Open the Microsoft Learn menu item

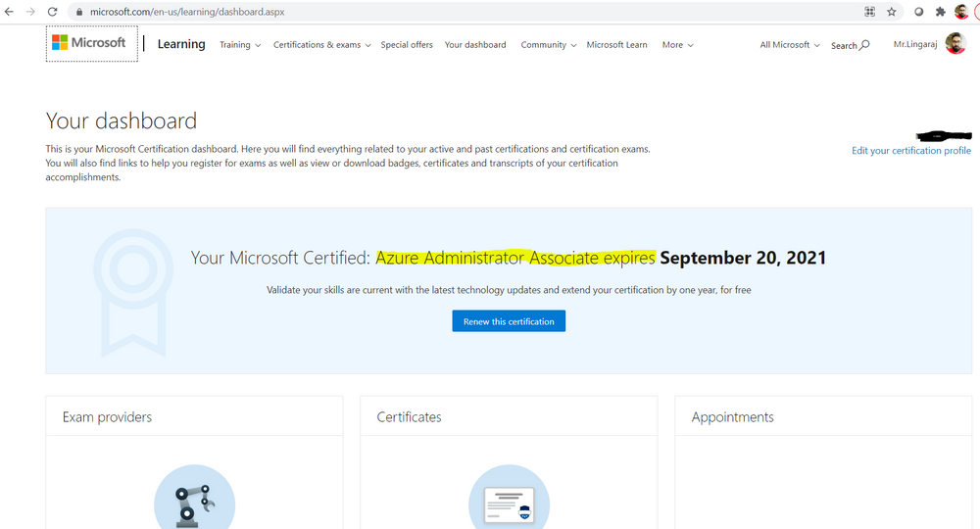click(616, 45)
